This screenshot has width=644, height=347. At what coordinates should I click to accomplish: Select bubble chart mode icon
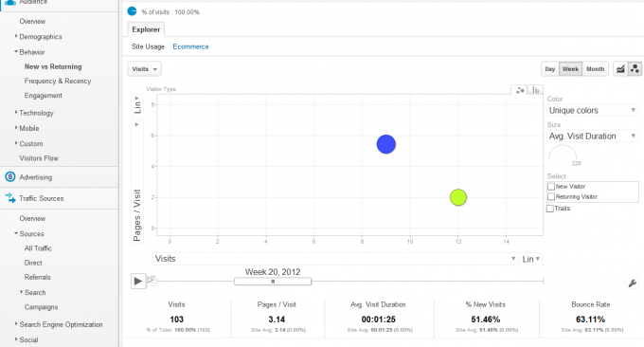[x=520, y=90]
